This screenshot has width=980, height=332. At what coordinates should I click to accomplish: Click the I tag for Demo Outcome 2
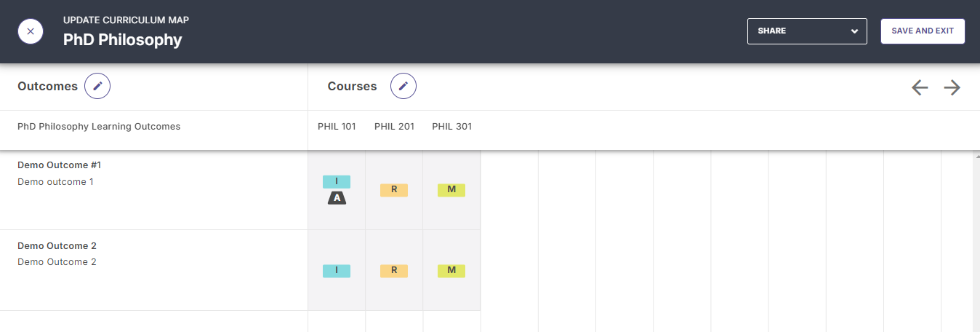pyautogui.click(x=337, y=271)
